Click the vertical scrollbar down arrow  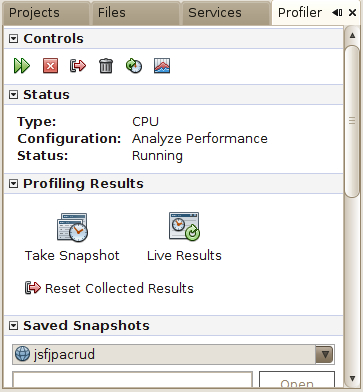352,378
